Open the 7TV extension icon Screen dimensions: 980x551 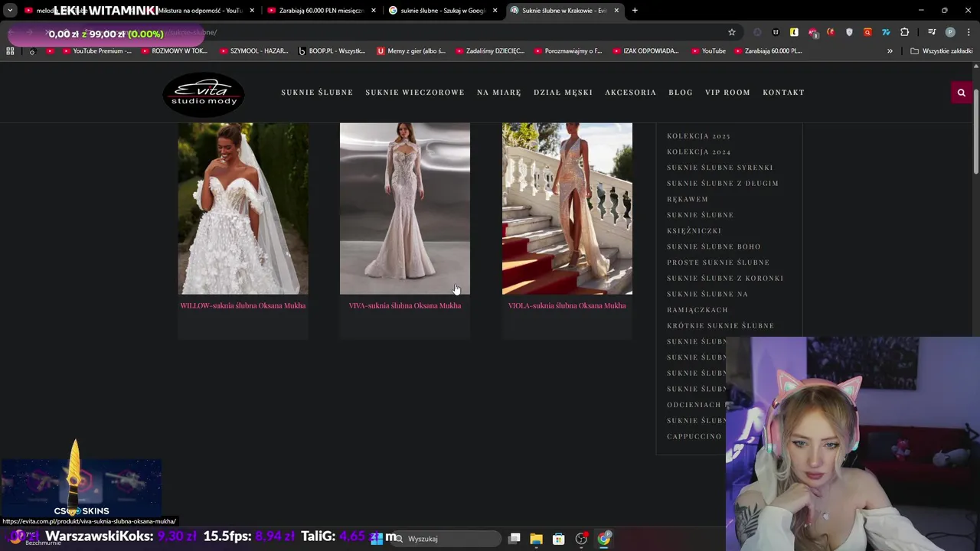(x=886, y=32)
